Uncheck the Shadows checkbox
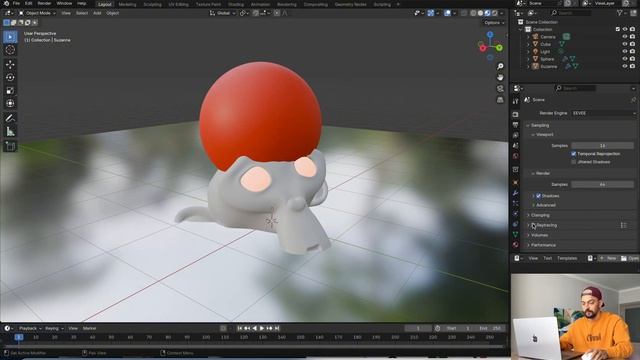 (538, 196)
